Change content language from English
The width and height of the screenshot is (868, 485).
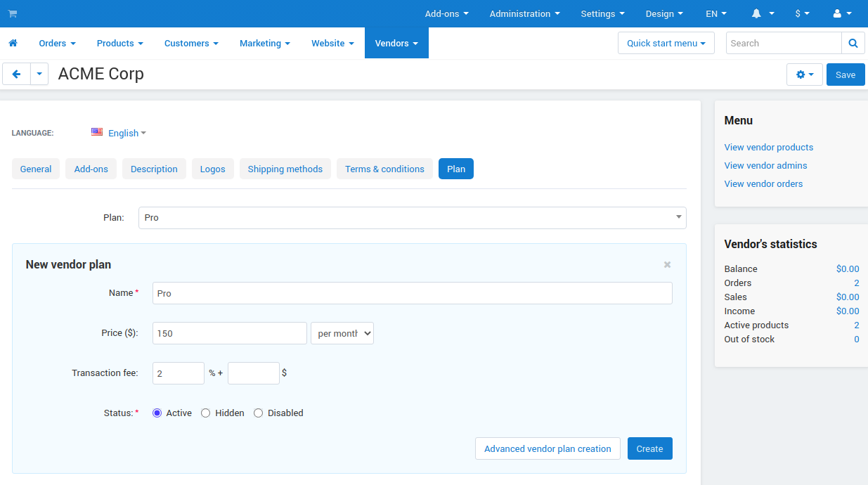(x=127, y=133)
